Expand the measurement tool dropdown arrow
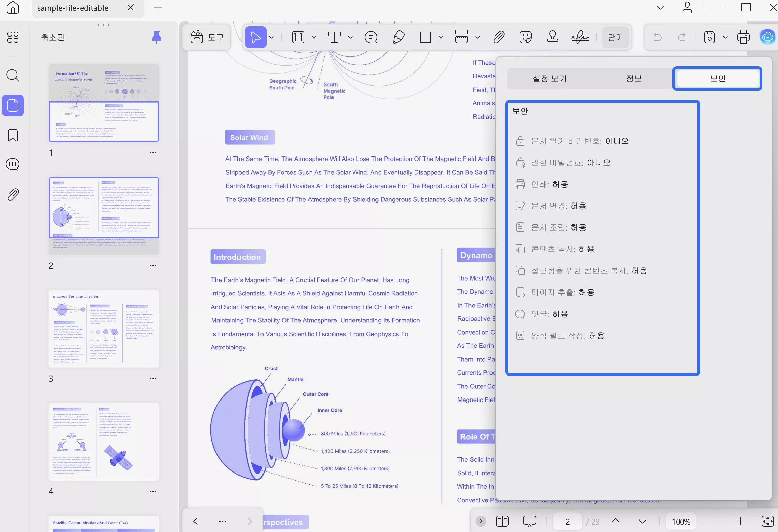This screenshot has width=778, height=532. tap(478, 37)
